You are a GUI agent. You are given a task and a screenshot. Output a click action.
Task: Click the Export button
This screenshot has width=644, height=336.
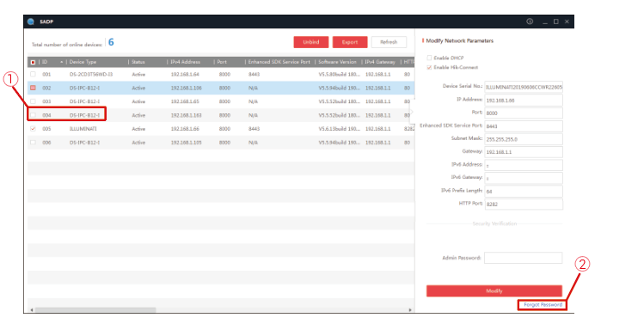350,42
